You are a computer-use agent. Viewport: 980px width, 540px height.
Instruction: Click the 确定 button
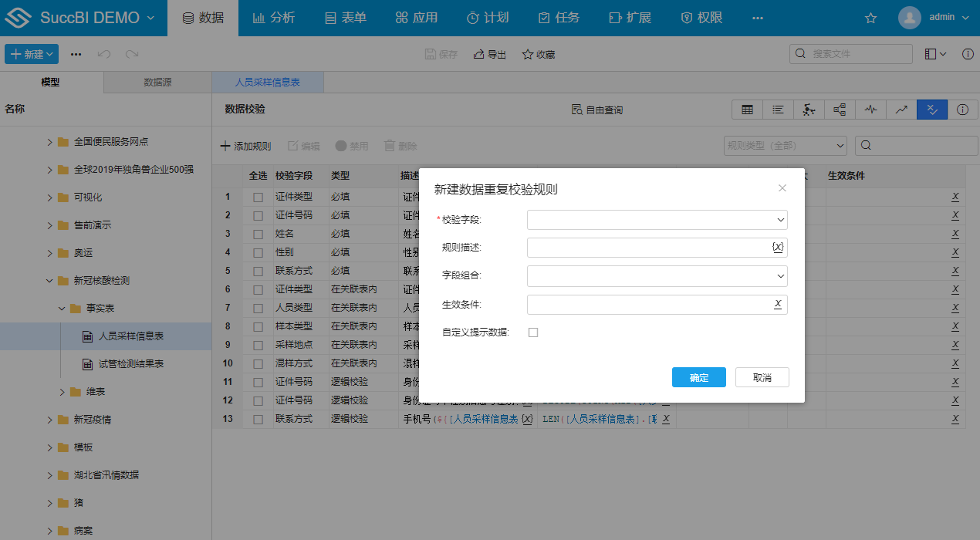[698, 377]
